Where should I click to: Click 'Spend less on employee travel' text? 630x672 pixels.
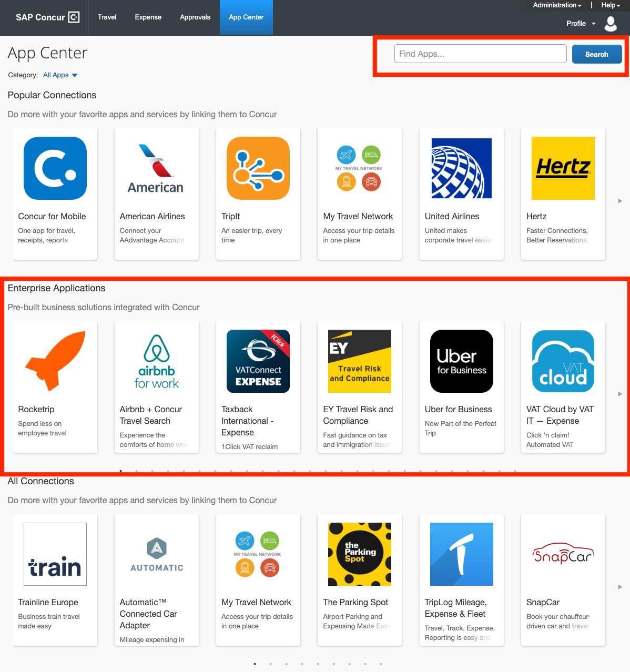[42, 429]
